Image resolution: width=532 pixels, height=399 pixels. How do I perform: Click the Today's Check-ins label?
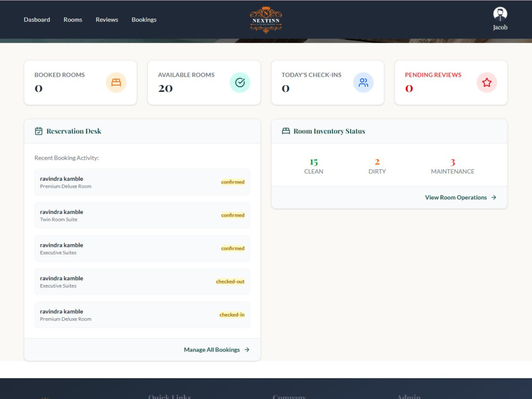coord(311,75)
